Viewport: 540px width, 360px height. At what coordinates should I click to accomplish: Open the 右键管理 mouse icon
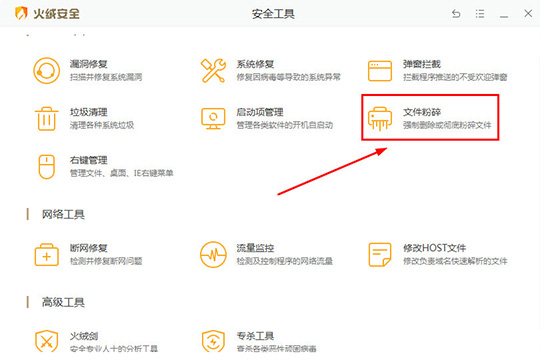click(46, 167)
